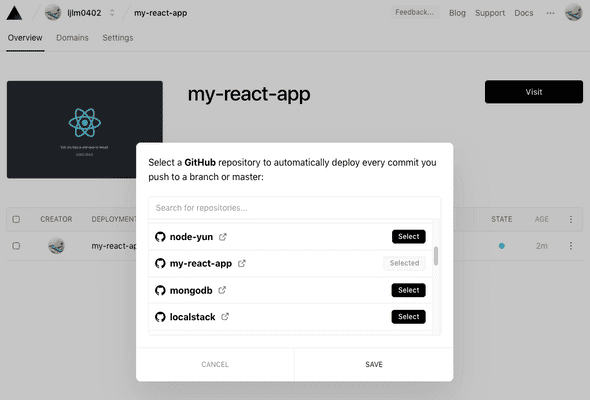The image size is (590, 400).
Task: Expand the ljlm0402 account switcher
Action: click(x=112, y=13)
